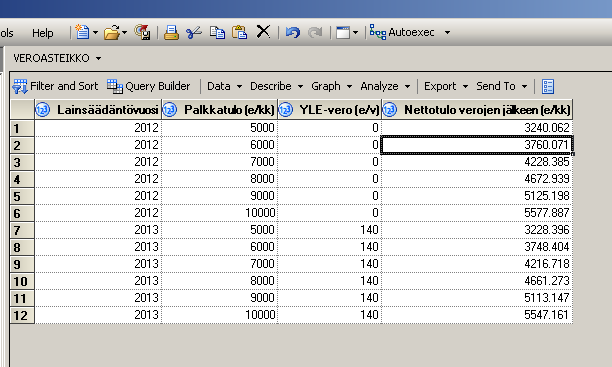Click numeric type icon of YLE-vero column
The width and height of the screenshot is (612, 367).
(x=285, y=110)
